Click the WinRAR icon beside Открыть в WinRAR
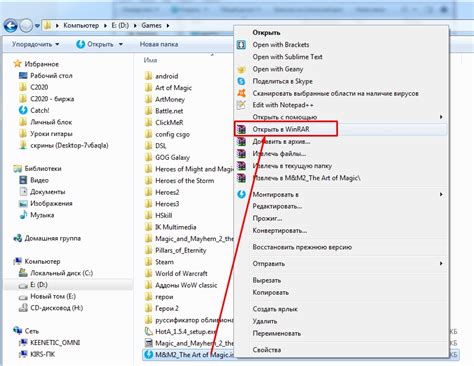Screen dimensions: 474x366 [x=241, y=129]
